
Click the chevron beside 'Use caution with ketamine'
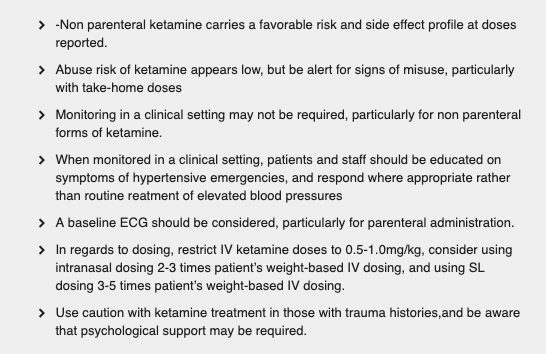42,313
